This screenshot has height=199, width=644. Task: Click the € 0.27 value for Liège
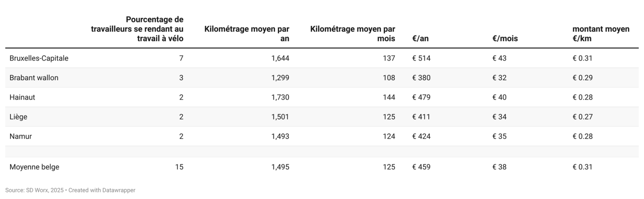point(582,117)
